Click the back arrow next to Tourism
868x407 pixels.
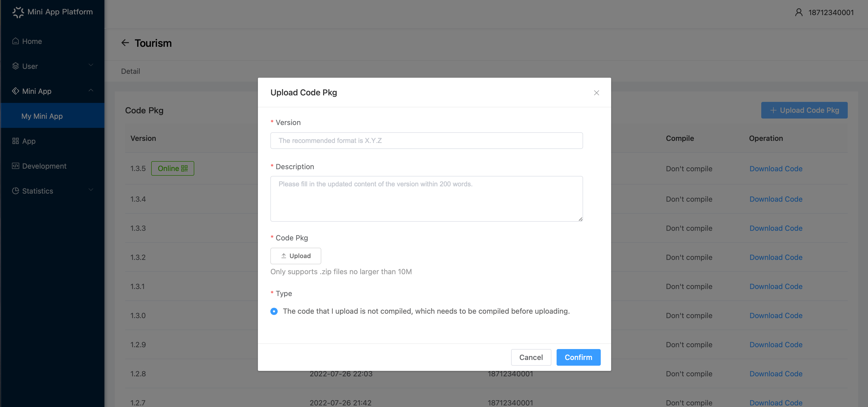[x=125, y=43]
